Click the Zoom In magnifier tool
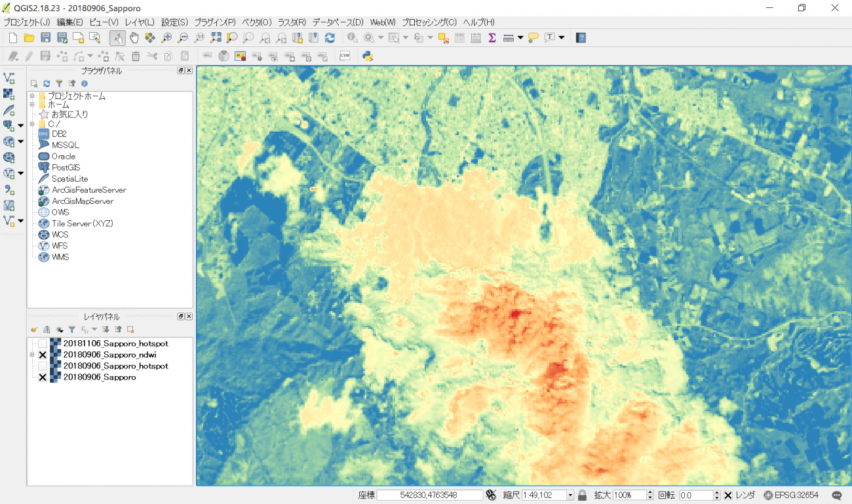The height and width of the screenshot is (504, 852). [x=166, y=38]
